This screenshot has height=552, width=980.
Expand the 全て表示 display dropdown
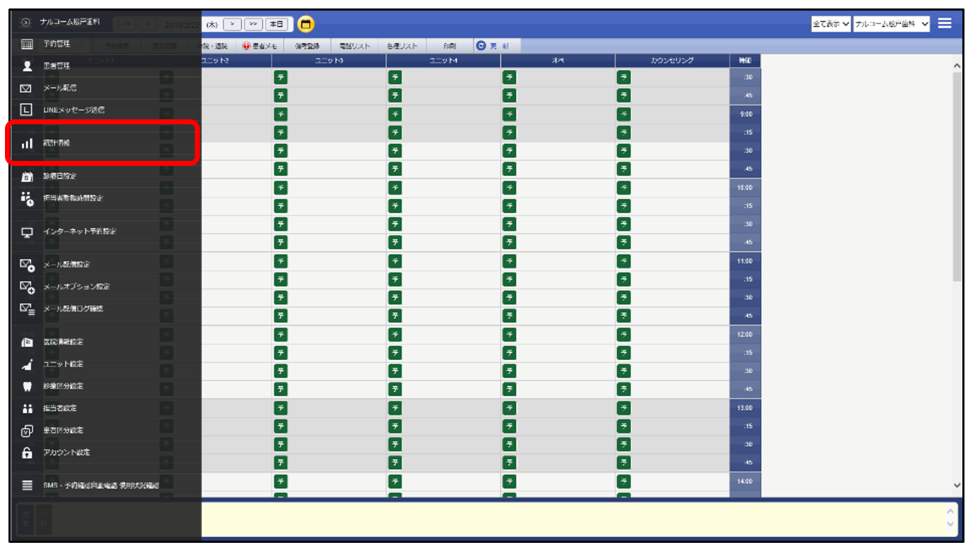[831, 24]
